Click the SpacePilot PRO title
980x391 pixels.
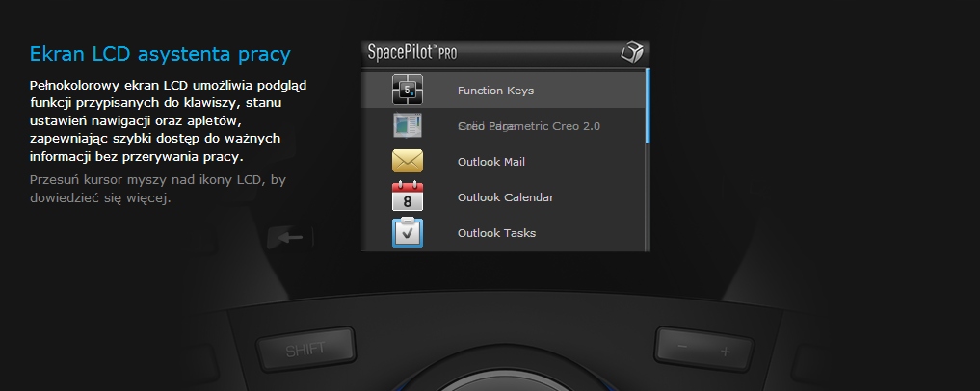coord(411,52)
